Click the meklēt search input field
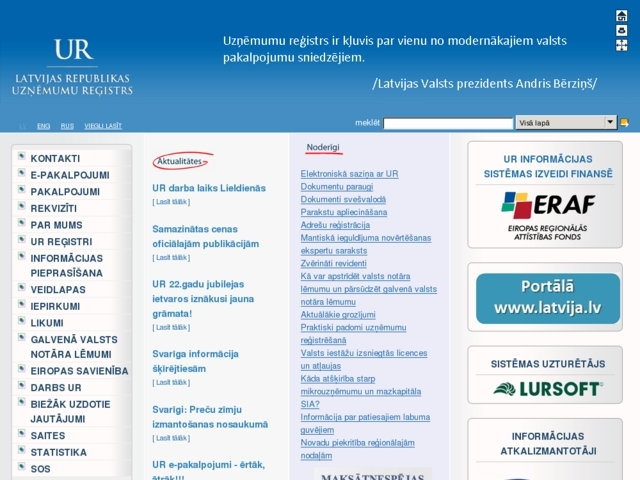This screenshot has width=640, height=480. click(448, 123)
